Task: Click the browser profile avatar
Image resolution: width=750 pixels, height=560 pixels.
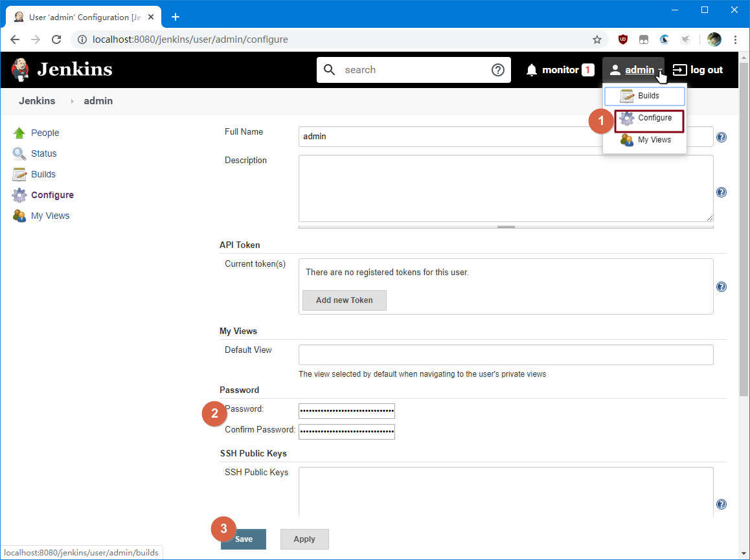Action: (x=714, y=39)
